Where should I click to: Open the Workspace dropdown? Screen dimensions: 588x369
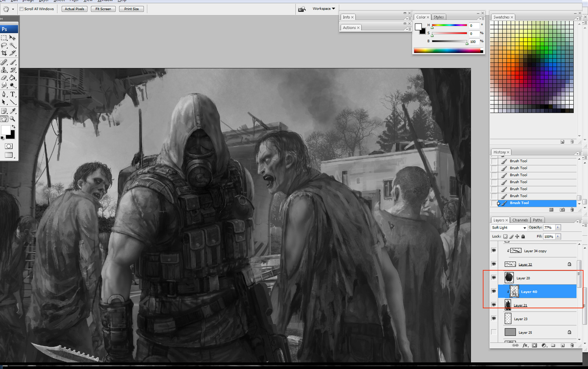click(324, 8)
